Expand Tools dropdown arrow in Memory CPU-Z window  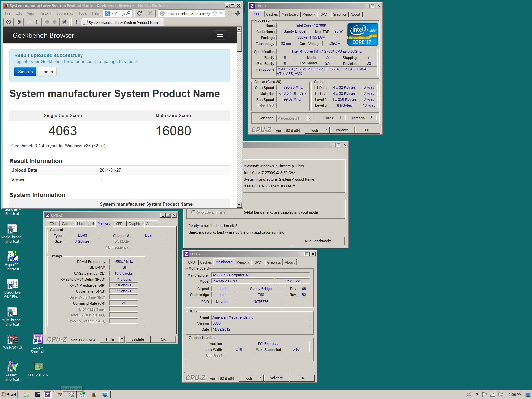[x=122, y=339]
